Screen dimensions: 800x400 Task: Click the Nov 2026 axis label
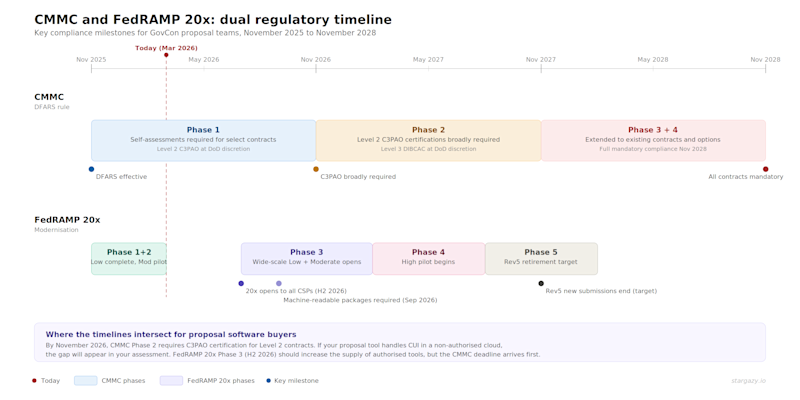click(316, 60)
